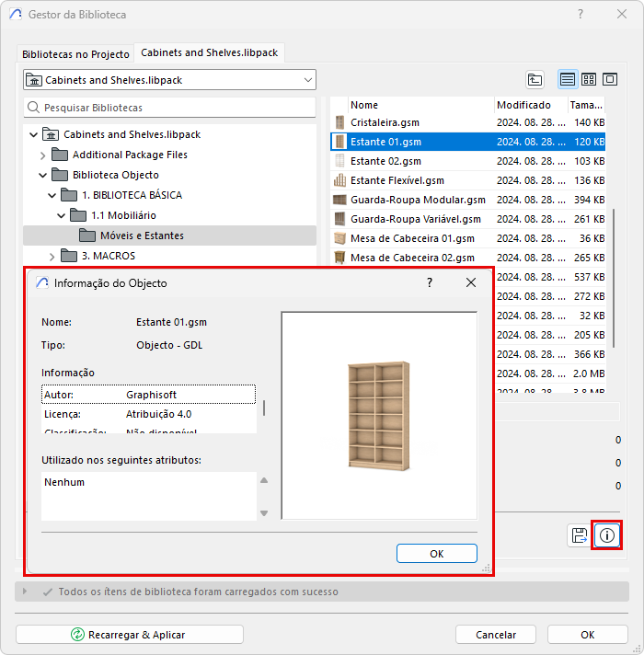644x655 pixels.
Task: Sort by the Tama... size column header
Action: click(x=586, y=105)
